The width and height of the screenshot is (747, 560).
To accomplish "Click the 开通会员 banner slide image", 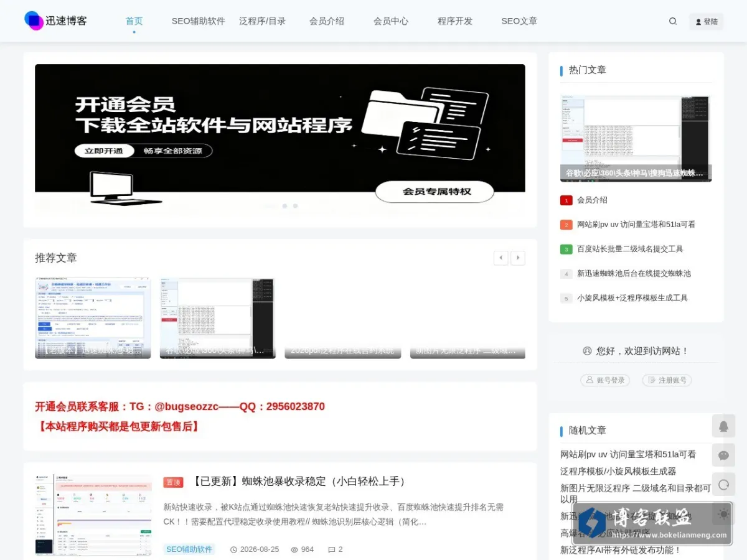I will click(280, 140).
